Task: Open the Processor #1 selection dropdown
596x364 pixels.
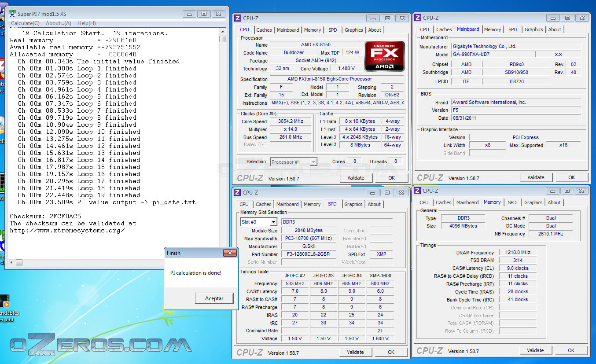Action: coord(313,162)
